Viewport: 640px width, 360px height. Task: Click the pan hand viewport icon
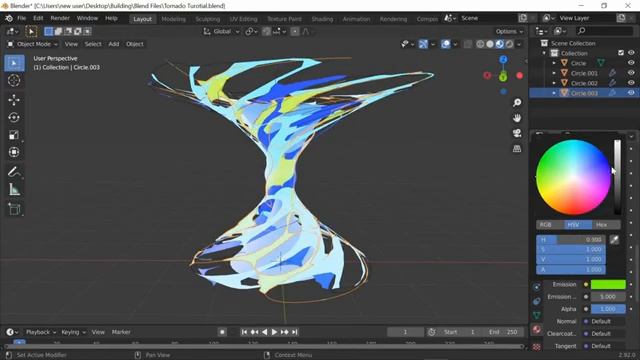pos(517,118)
